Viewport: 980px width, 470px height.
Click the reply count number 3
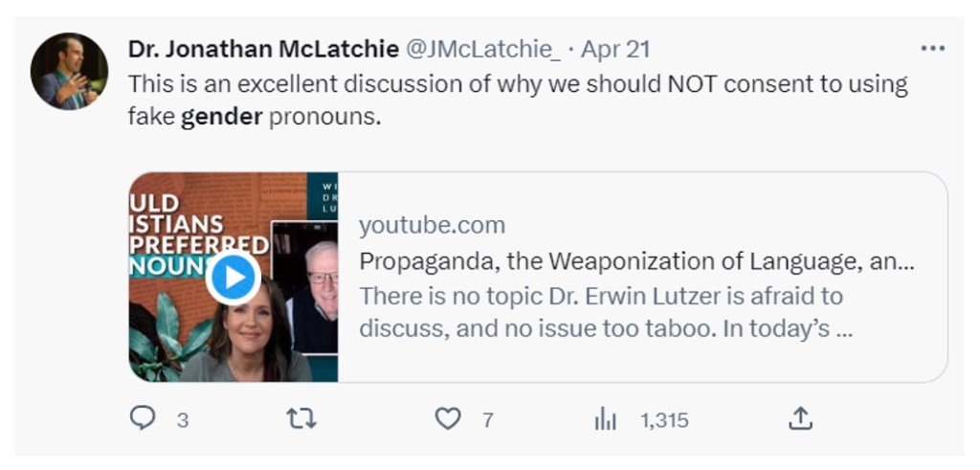[x=183, y=419]
